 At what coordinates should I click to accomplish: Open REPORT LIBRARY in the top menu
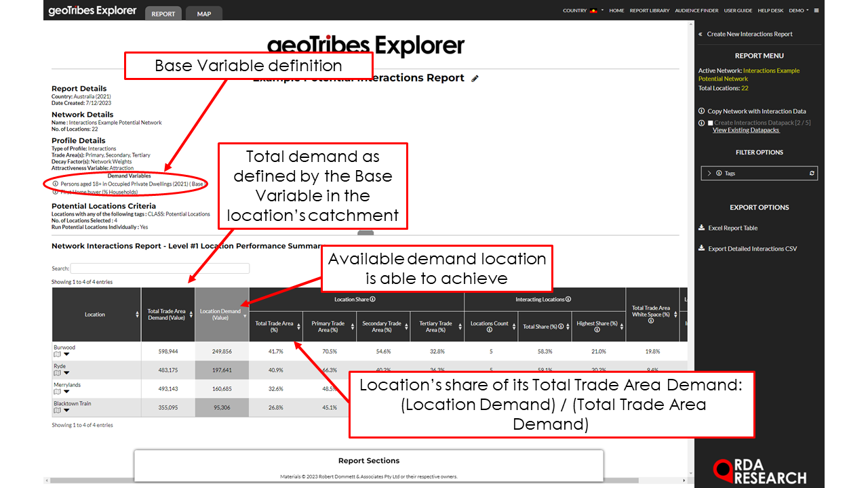[650, 11]
